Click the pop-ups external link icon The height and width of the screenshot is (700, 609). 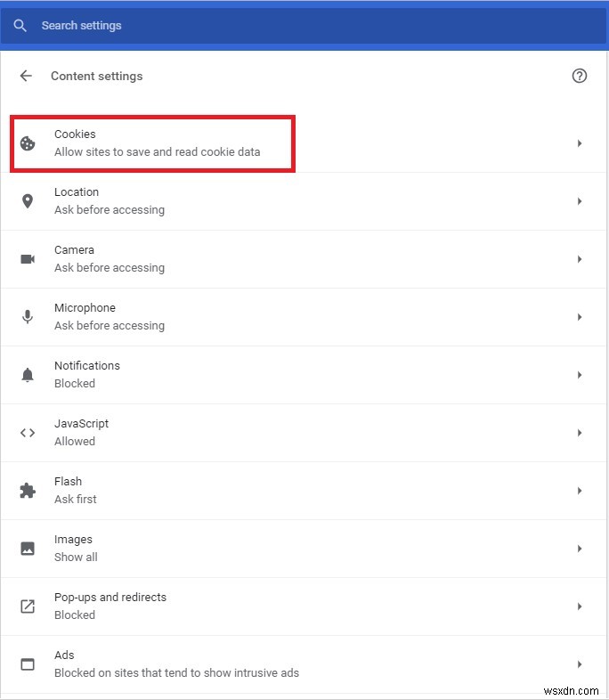[x=28, y=606]
